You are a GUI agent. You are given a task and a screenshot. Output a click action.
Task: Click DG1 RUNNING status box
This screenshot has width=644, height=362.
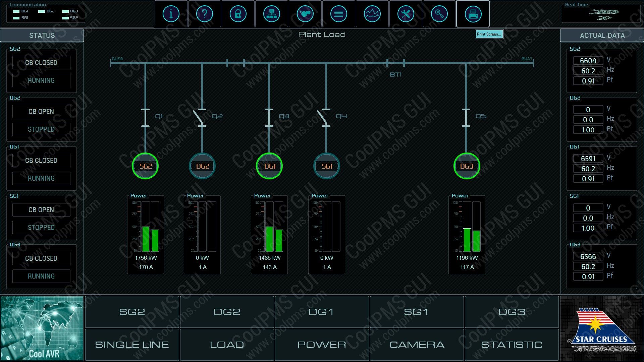pyautogui.click(x=41, y=178)
